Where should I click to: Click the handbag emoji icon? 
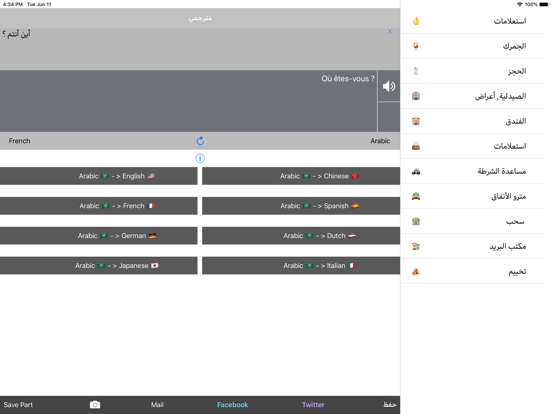pos(416,146)
